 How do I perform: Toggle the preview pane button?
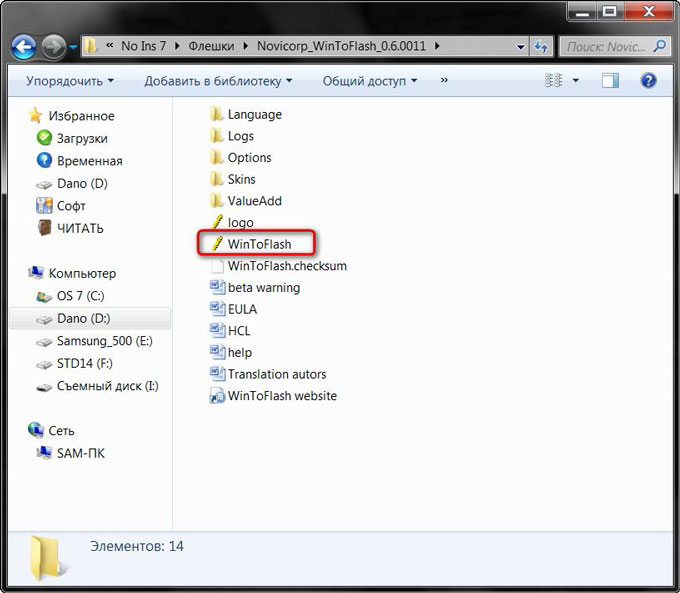(610, 81)
